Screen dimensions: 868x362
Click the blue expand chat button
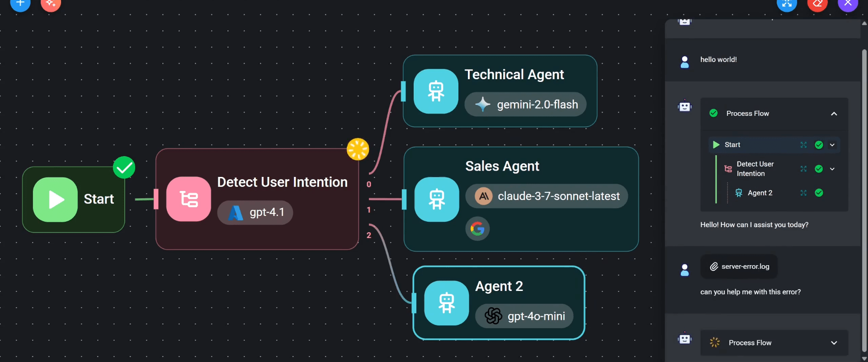787,3
